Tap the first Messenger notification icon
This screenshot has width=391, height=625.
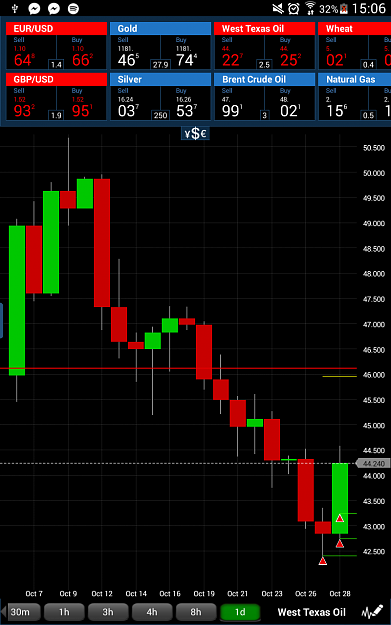pos(34,8)
